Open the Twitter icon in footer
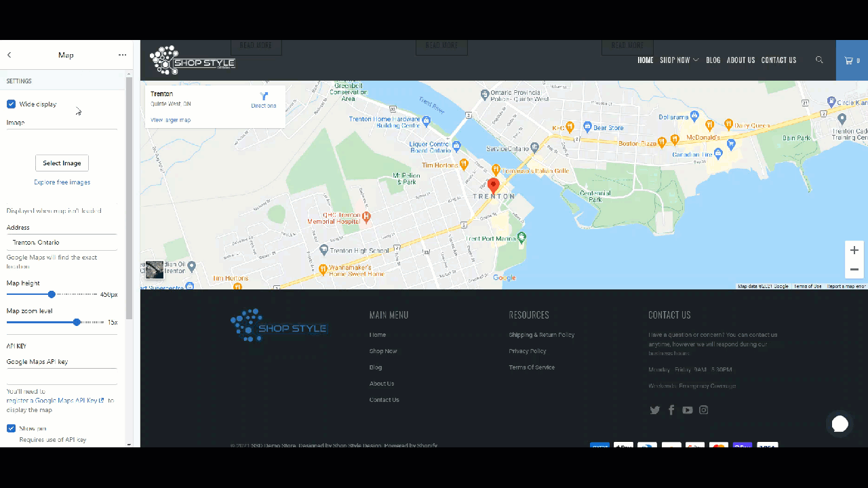Viewport: 868px width, 488px height. [x=655, y=410]
